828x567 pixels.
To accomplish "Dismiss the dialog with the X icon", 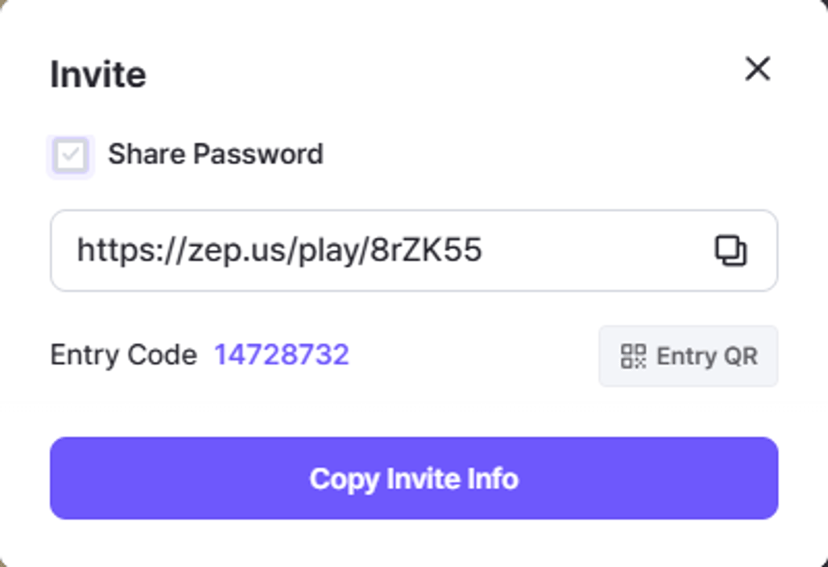I will click(758, 69).
